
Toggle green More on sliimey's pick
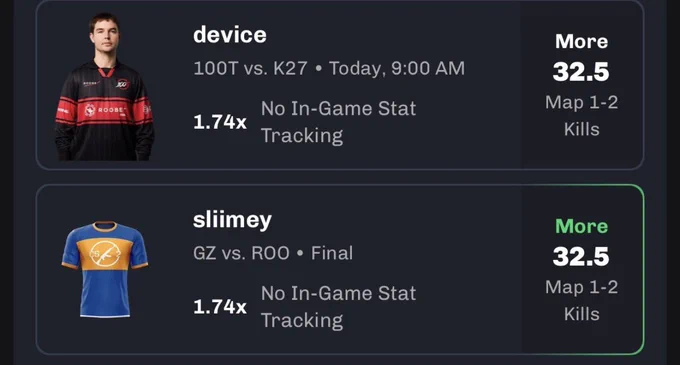pos(582,226)
